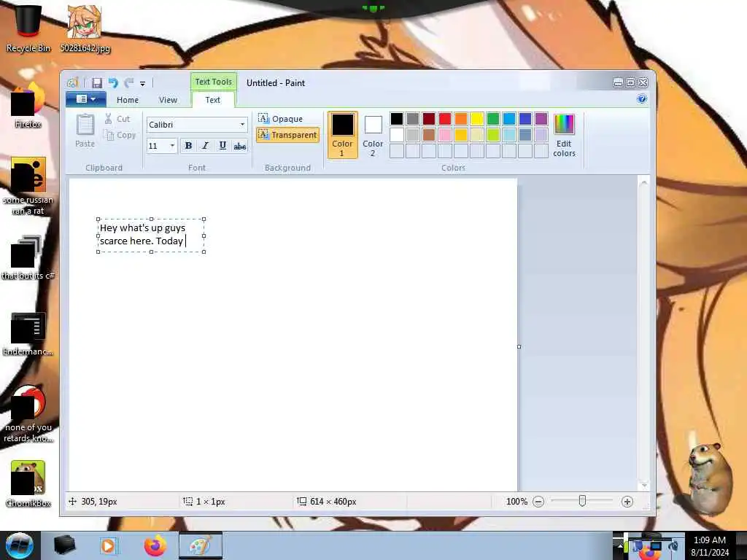Select Color 2 background button
Screen dimensions: 747x560
[373, 135]
